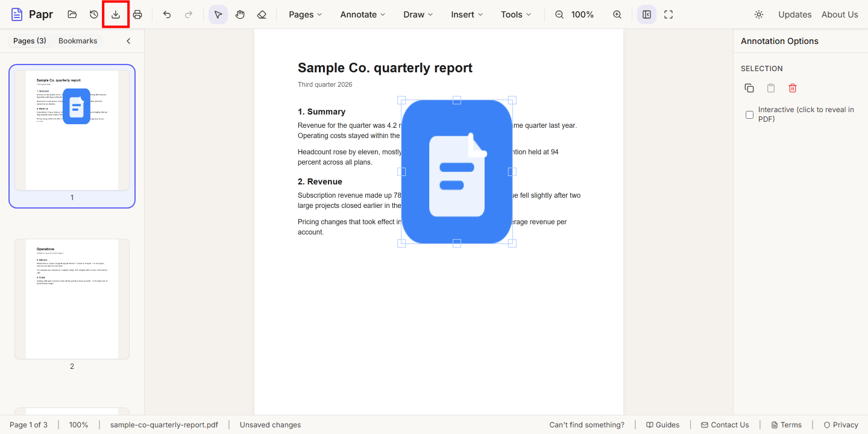Paste annotation with clipboard icon
The width and height of the screenshot is (868, 434).
coord(771,88)
